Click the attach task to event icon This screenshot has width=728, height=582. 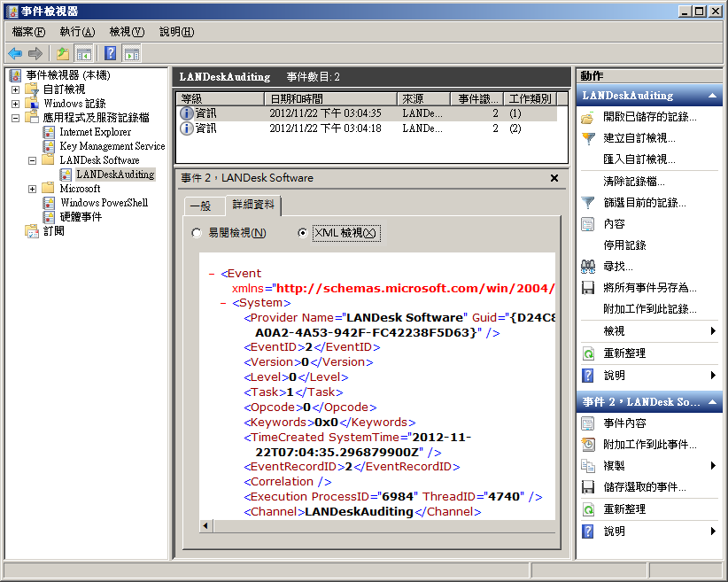588,445
